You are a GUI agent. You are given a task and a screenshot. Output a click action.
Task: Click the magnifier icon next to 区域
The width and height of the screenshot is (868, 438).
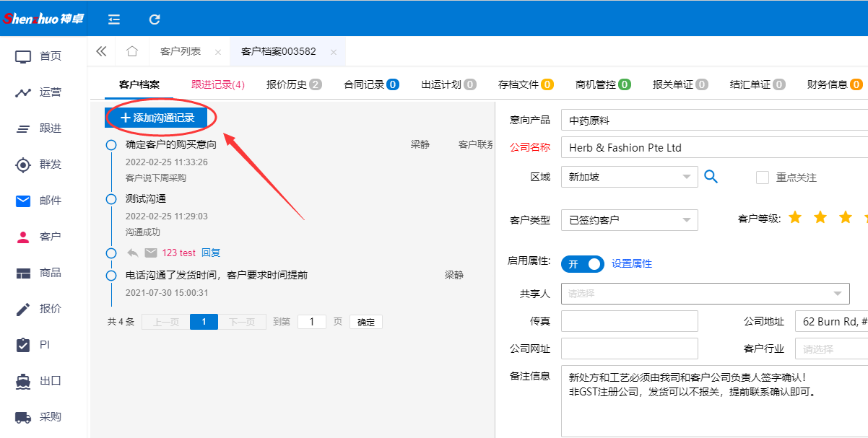(x=711, y=177)
